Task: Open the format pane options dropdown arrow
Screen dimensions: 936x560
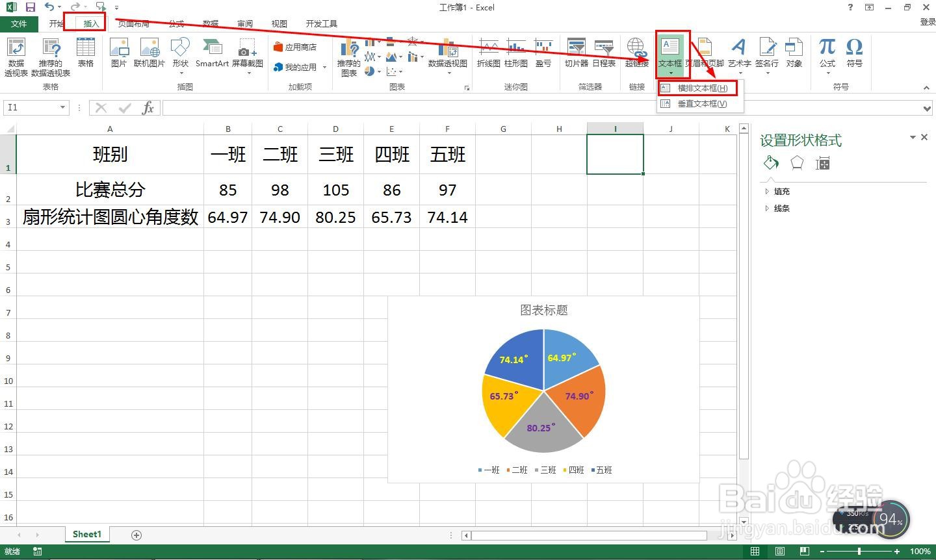Action: 913,137
